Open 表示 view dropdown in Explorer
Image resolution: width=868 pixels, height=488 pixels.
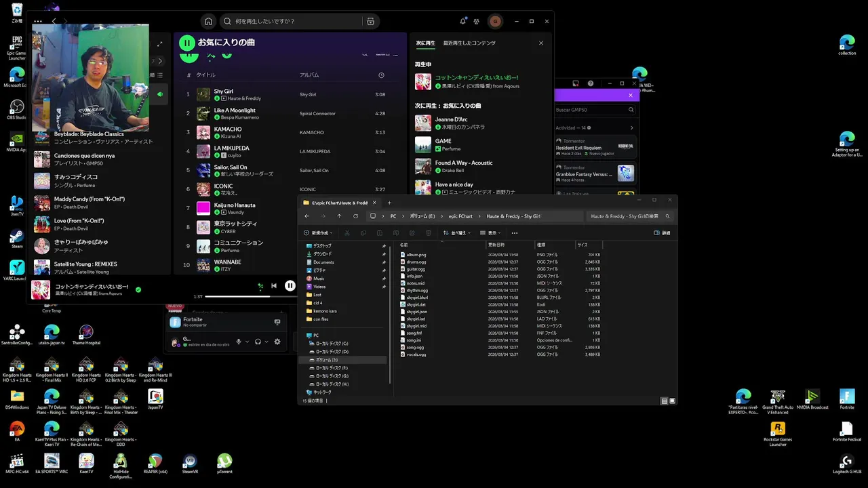click(x=491, y=233)
